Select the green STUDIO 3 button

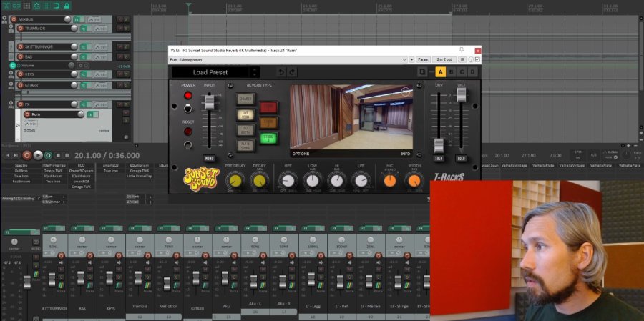coord(268,138)
